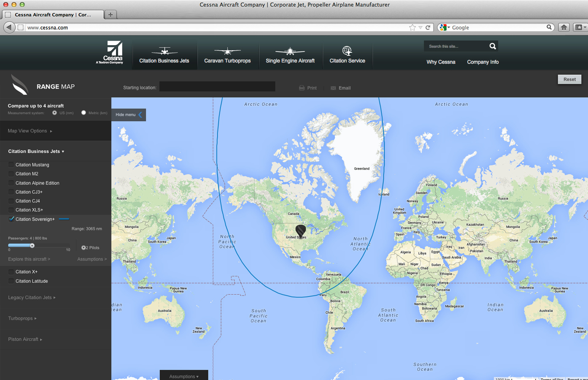Click the browser home icon
Screen dimensions: 588x380
(x=564, y=27)
